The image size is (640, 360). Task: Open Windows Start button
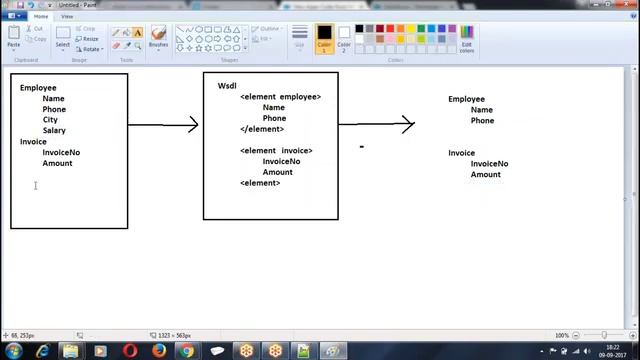tap(13, 351)
